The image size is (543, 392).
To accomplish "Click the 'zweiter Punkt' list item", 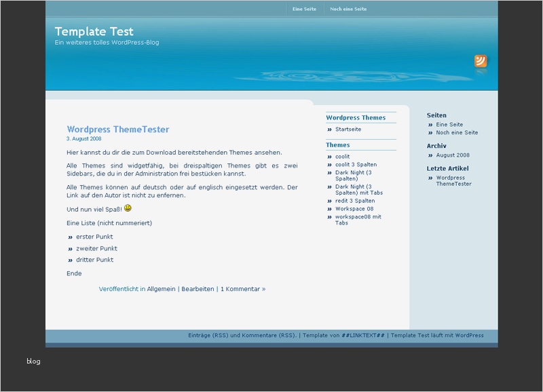I will 96,248.
